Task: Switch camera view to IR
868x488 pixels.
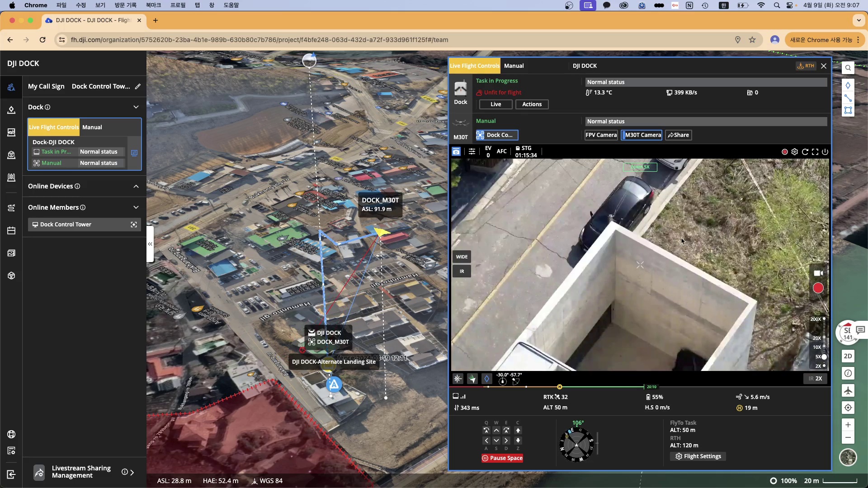Action: tap(462, 272)
